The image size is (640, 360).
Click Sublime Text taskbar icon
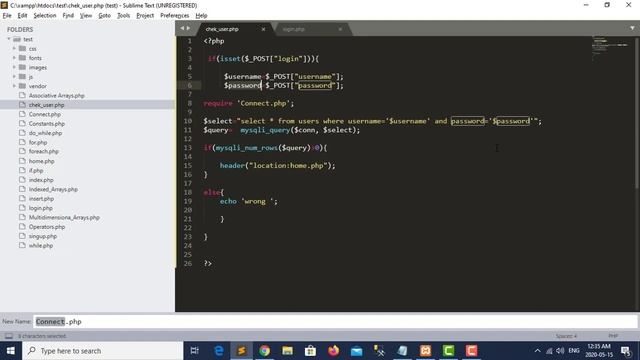point(242,351)
